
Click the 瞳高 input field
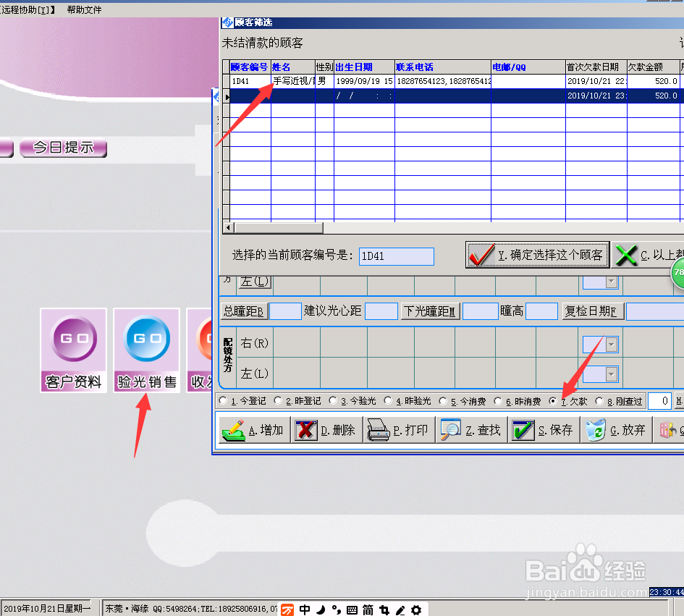(542, 311)
